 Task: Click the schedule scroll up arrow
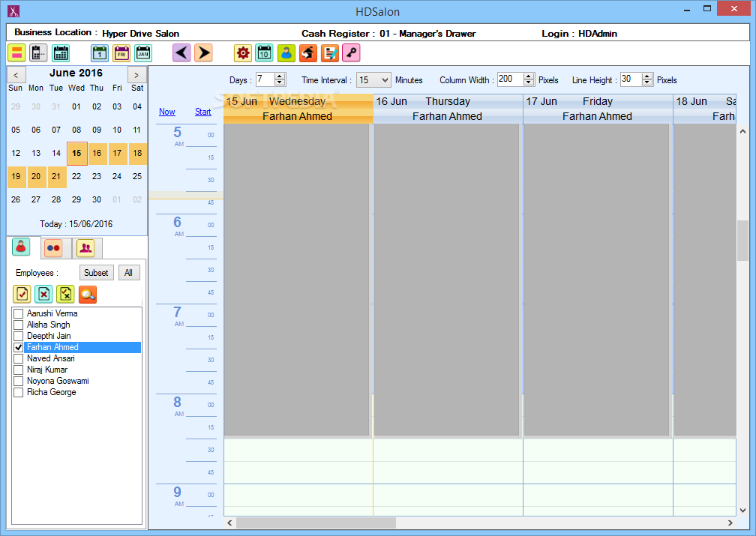tap(742, 131)
